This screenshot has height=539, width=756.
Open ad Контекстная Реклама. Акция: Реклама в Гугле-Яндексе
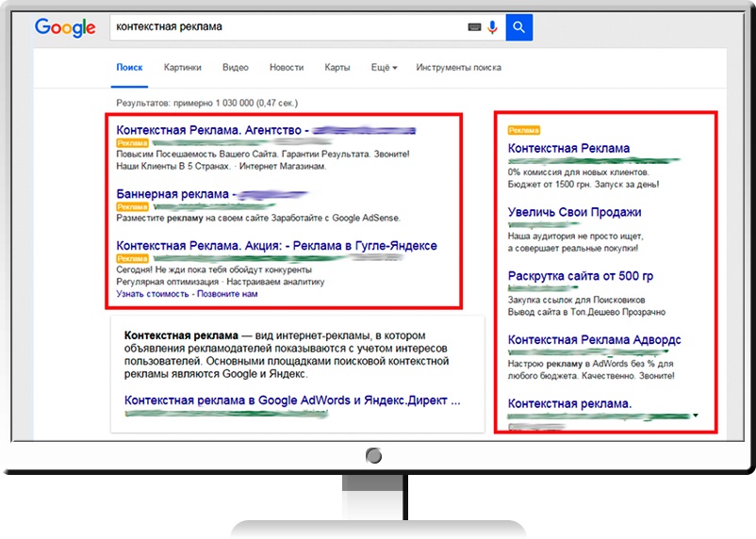[277, 245]
